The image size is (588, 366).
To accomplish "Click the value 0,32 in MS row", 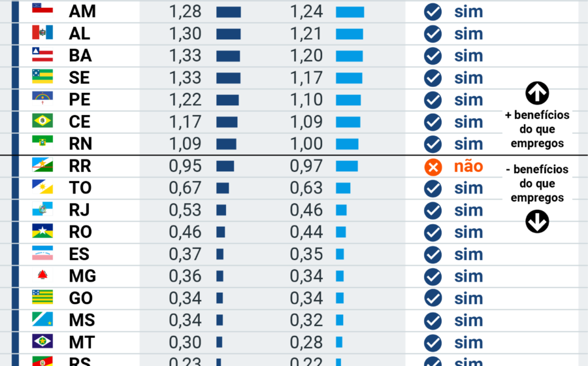I will (x=306, y=320).
